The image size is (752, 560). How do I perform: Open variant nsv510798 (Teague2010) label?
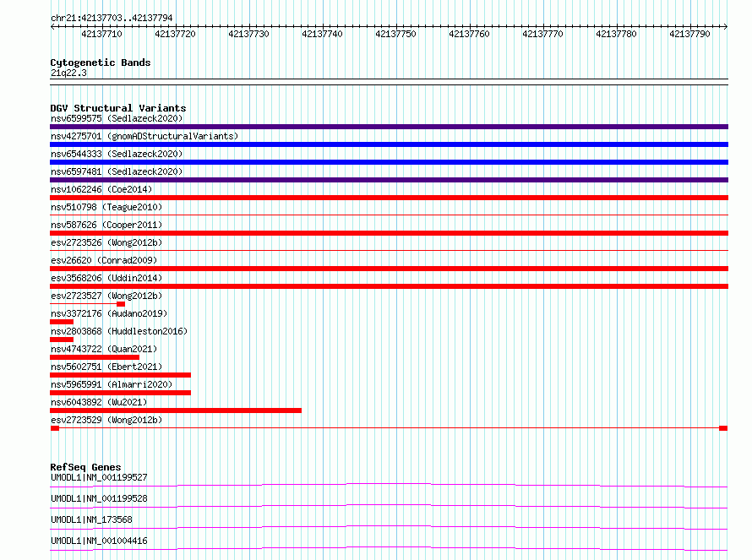coord(106,207)
